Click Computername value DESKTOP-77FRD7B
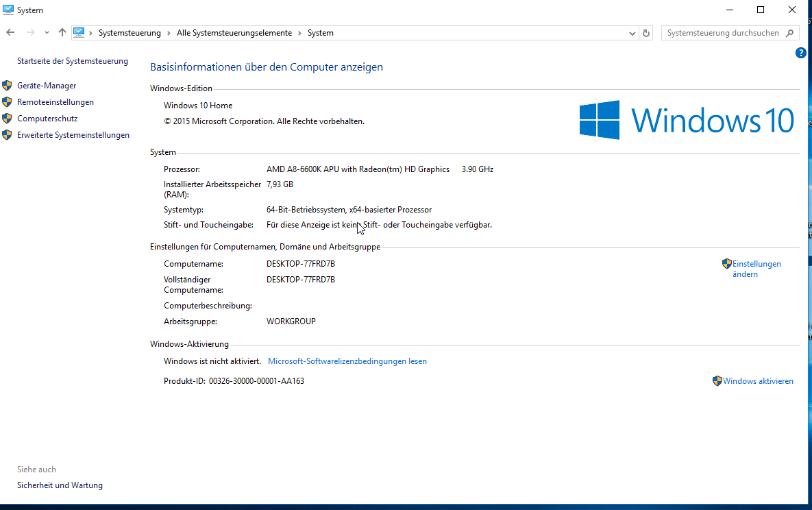812x510 pixels. [x=301, y=264]
